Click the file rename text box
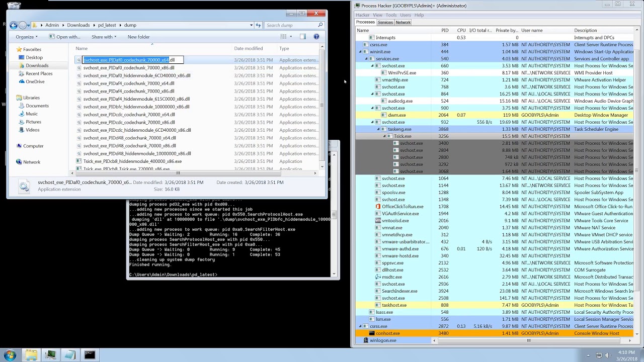The height and width of the screenshot is (362, 644). (x=133, y=60)
